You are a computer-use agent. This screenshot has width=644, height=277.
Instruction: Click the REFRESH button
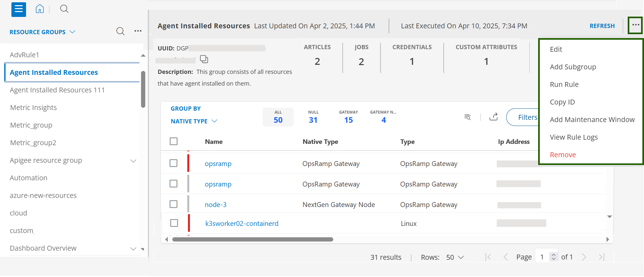602,26
